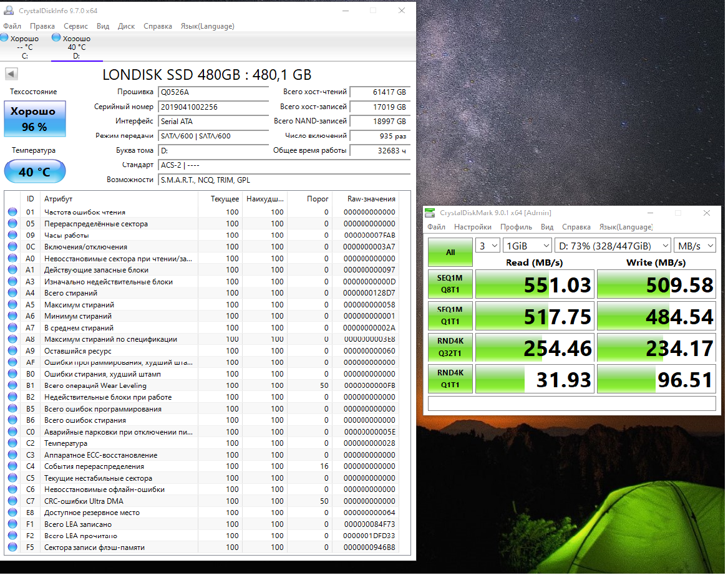Click the empty comment box in CrystalDiskMark
728x588 pixels.
coord(572,403)
